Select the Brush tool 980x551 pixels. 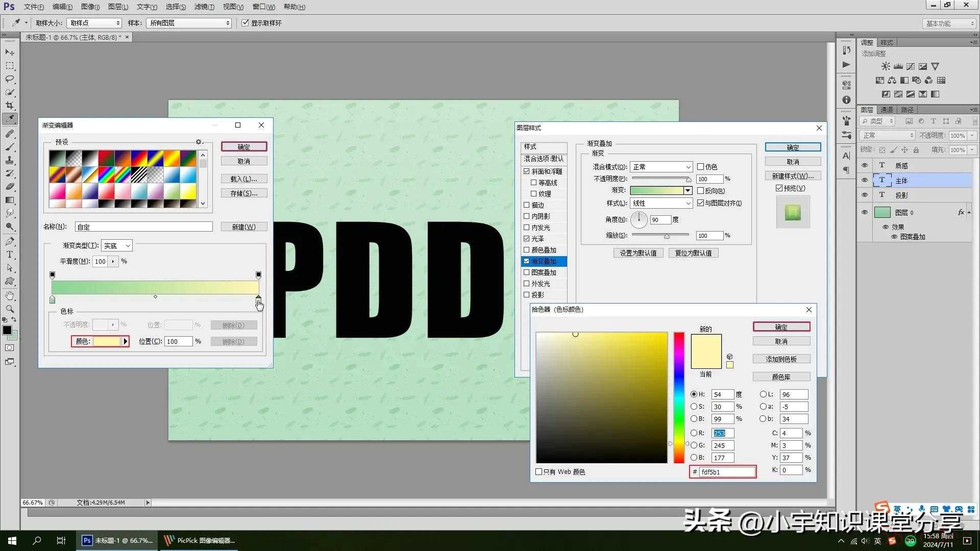pos(10,147)
